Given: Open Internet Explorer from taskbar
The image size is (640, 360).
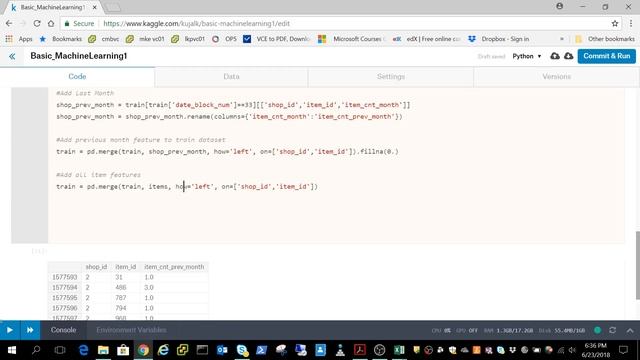Looking at the screenshot, I should point(163,350).
